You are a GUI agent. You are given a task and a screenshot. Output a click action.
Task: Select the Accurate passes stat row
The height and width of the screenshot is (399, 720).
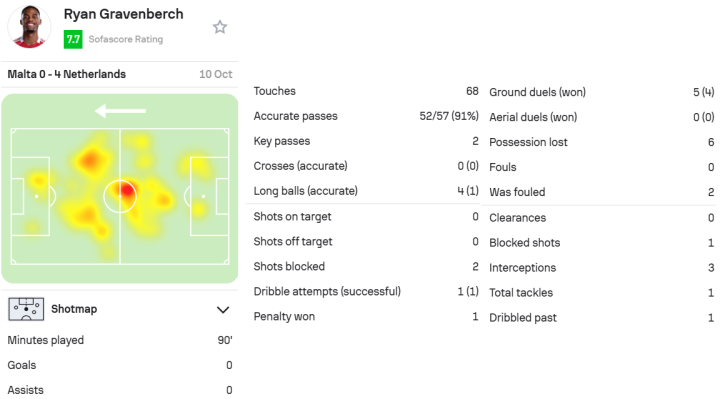pos(366,116)
